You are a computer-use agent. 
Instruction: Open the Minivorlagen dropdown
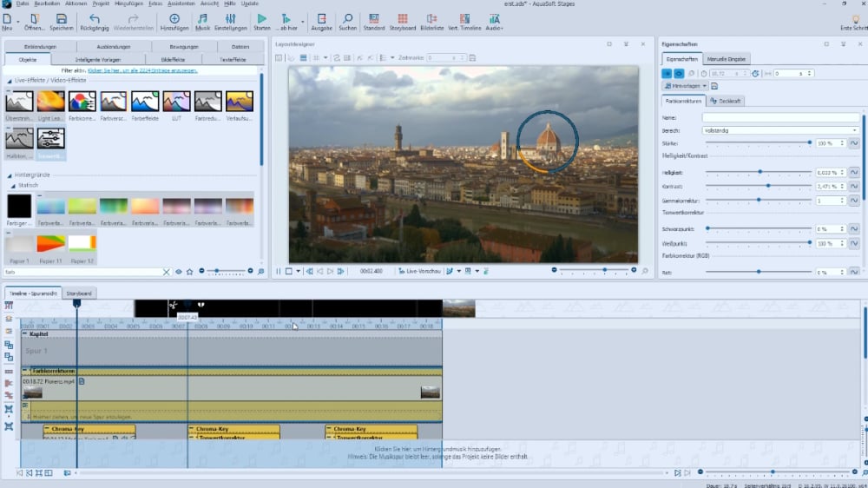pyautogui.click(x=686, y=86)
